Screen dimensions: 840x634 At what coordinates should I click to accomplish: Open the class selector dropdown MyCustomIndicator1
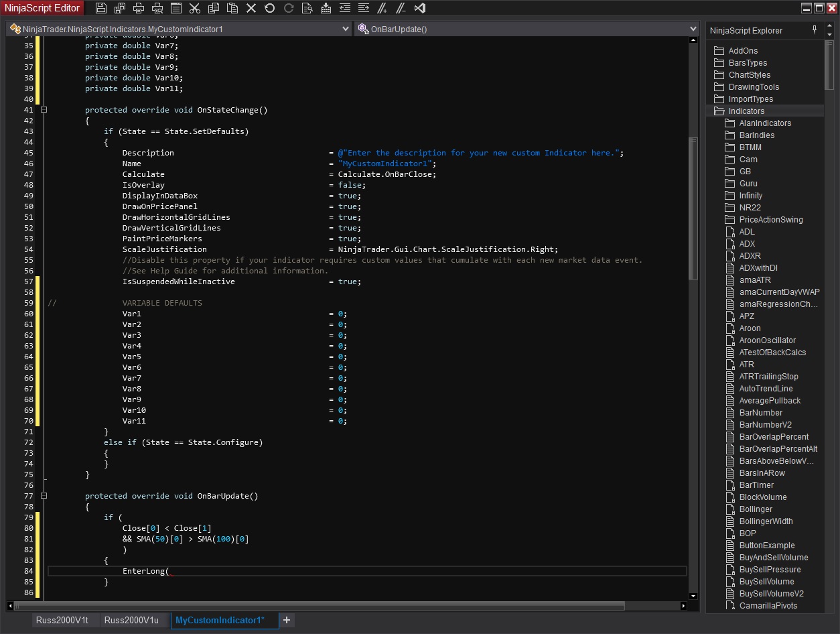click(179, 29)
